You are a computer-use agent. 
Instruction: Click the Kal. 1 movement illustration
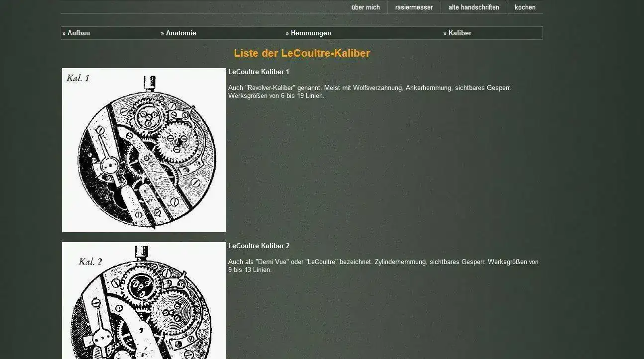[x=144, y=150]
